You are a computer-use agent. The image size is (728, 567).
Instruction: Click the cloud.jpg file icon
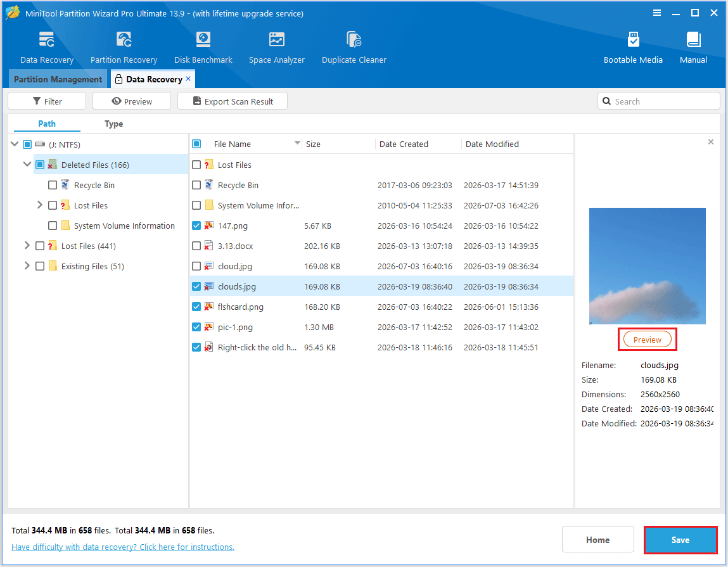pos(209,266)
